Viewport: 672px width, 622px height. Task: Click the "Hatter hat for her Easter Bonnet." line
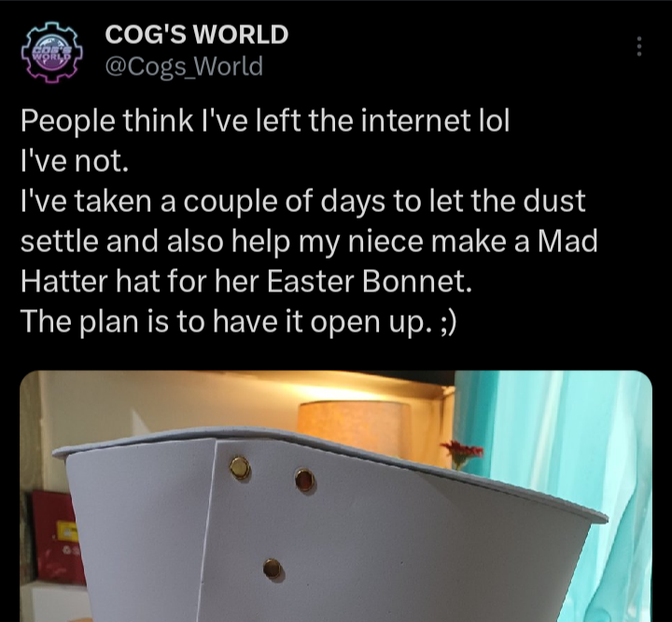246,282
